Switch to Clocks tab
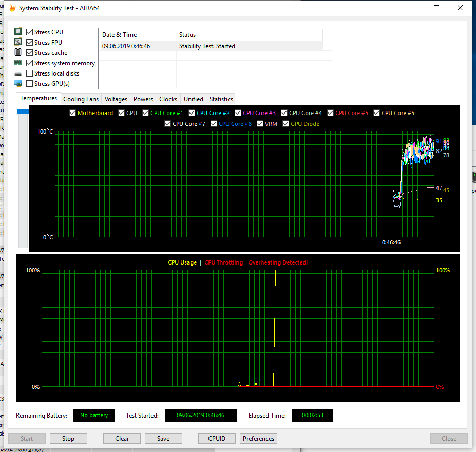 click(x=168, y=99)
